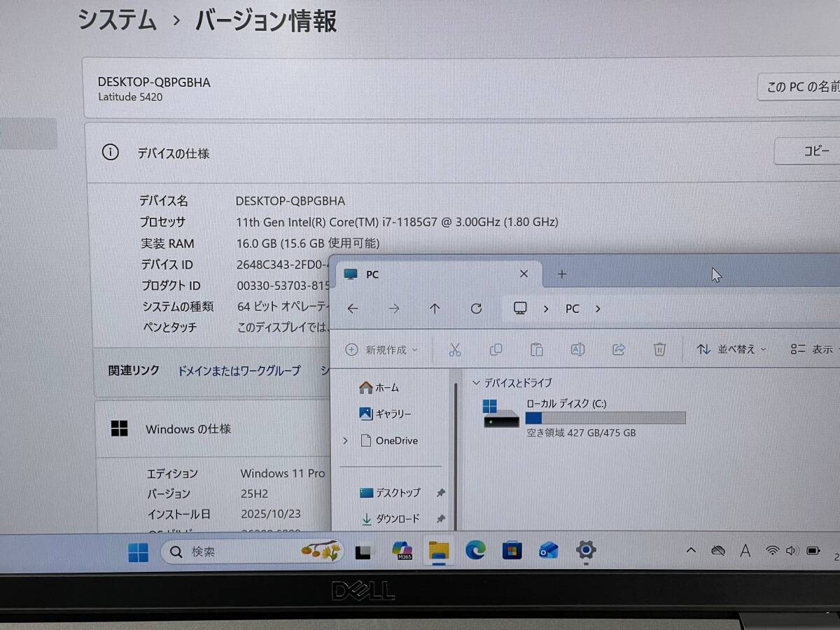Click Settings gear on taskbar
Screen dimensions: 840x630
[585, 551]
